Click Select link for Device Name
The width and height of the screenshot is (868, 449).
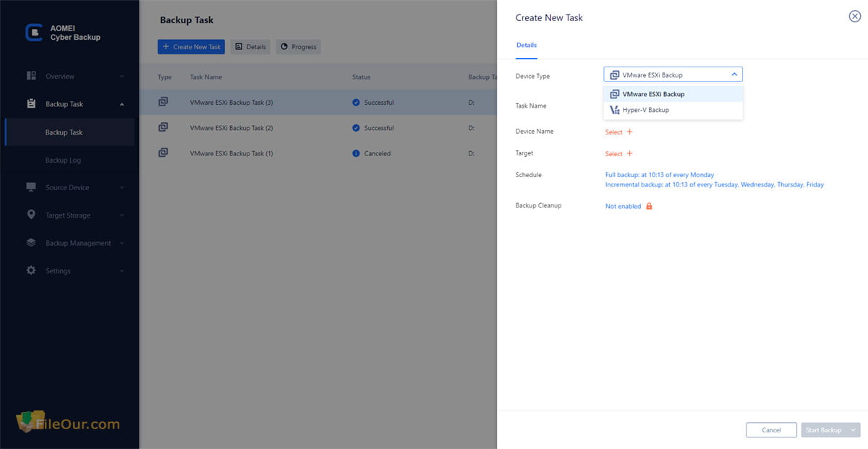pyautogui.click(x=613, y=132)
